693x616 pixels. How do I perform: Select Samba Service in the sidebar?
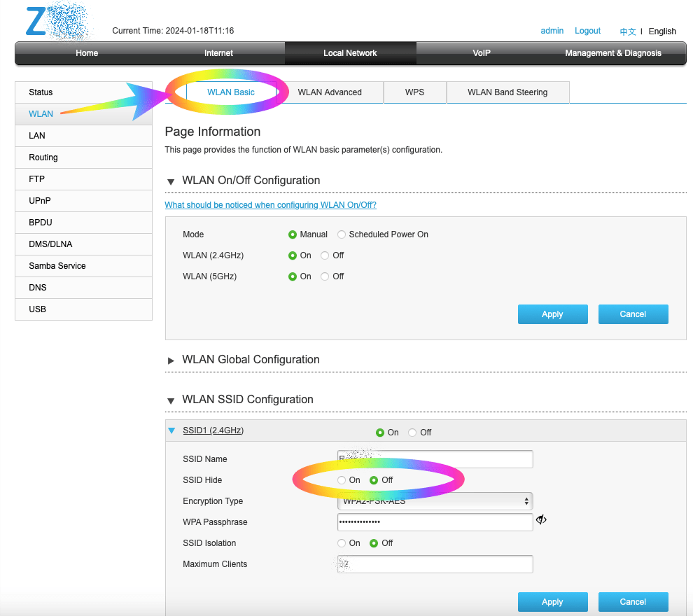click(57, 266)
